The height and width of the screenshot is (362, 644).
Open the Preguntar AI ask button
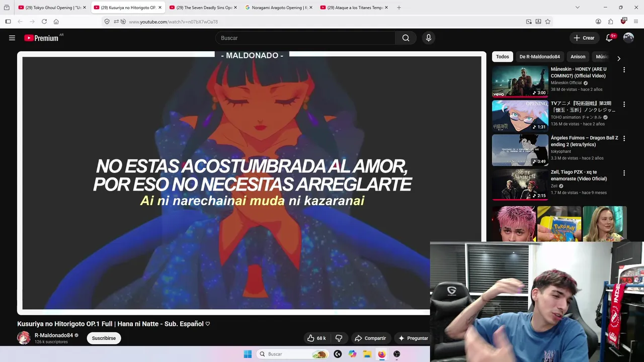tap(413, 338)
